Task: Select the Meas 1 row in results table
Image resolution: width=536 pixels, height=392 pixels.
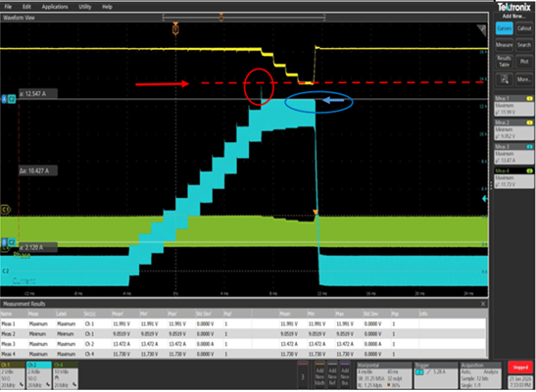Action: tap(243, 323)
